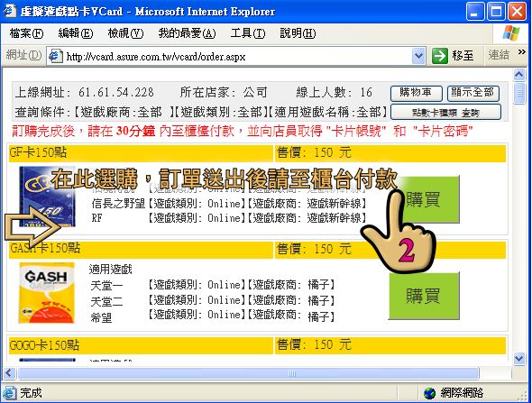Viewport: 532px width, 403px height.
Task: Open the 檔案(F) menu
Action: (x=26, y=33)
